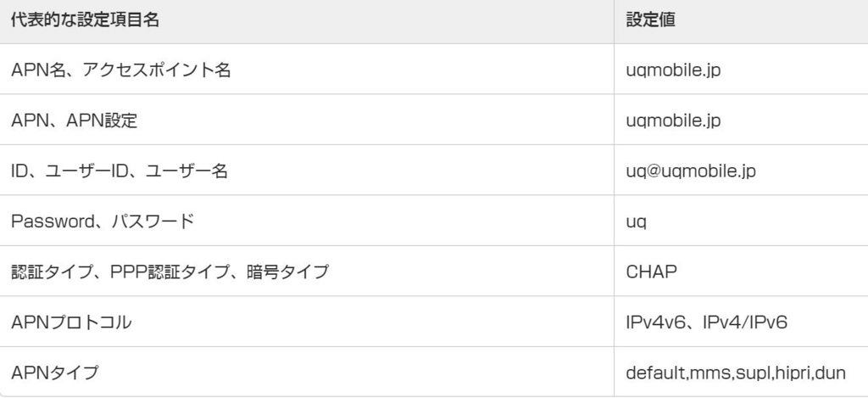Screen dimensions: 868x398
Task: Click the default,mms,supl,hipri,dun value
Action: tap(735, 373)
